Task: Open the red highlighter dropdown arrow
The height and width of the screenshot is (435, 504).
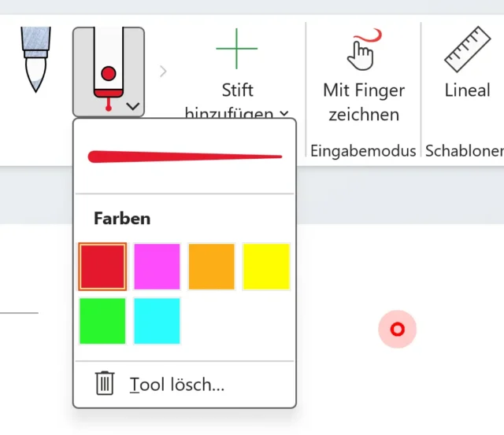Action: point(133,105)
